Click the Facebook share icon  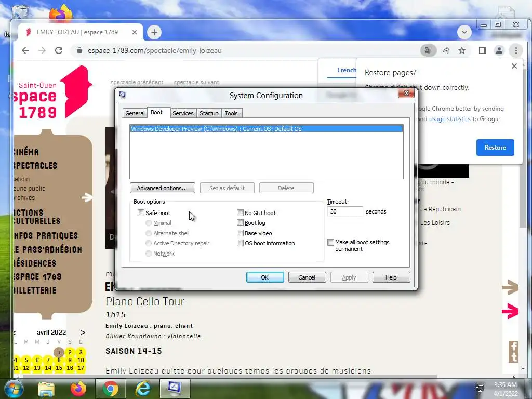pyautogui.click(x=514, y=347)
